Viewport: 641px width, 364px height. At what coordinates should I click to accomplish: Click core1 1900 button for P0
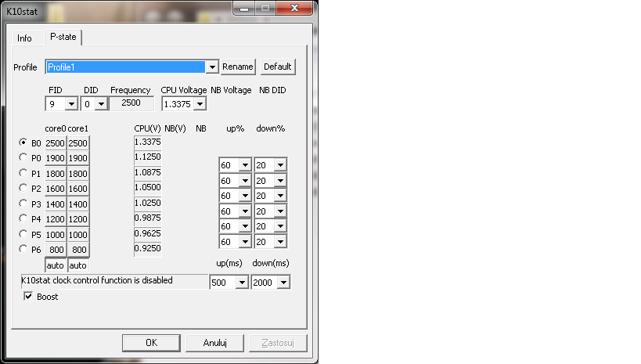(78, 158)
